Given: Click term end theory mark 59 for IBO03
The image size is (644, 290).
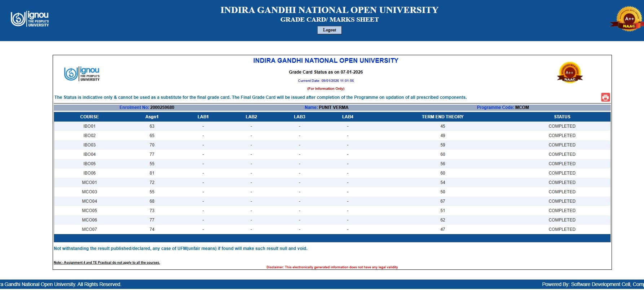Looking at the screenshot, I should pos(443,145).
